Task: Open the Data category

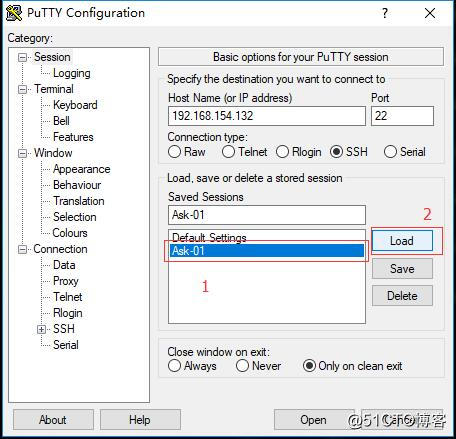Action: click(64, 265)
